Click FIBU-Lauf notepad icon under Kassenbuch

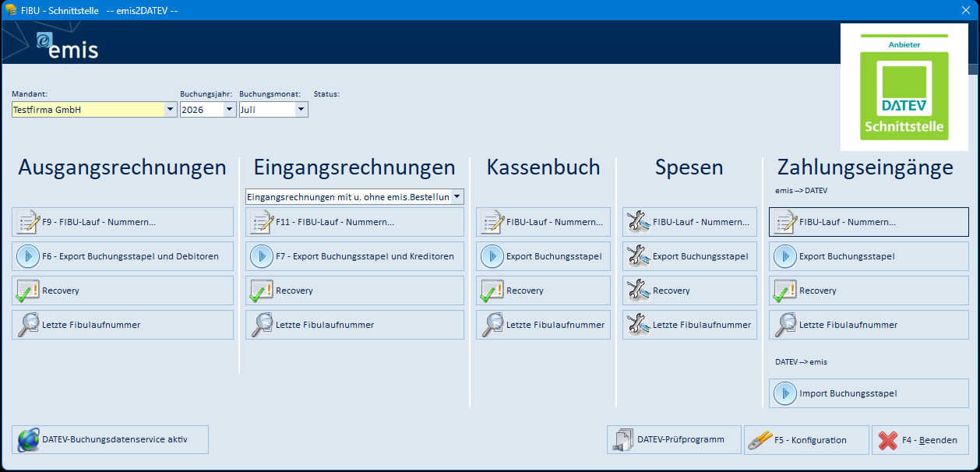492,222
